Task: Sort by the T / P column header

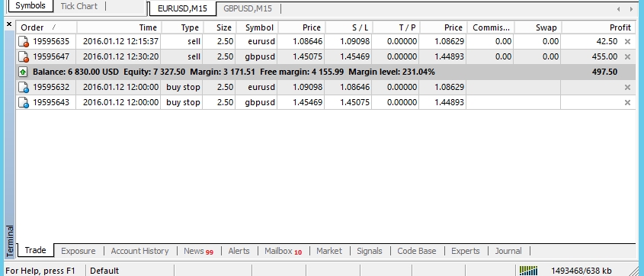Action: 396,27
